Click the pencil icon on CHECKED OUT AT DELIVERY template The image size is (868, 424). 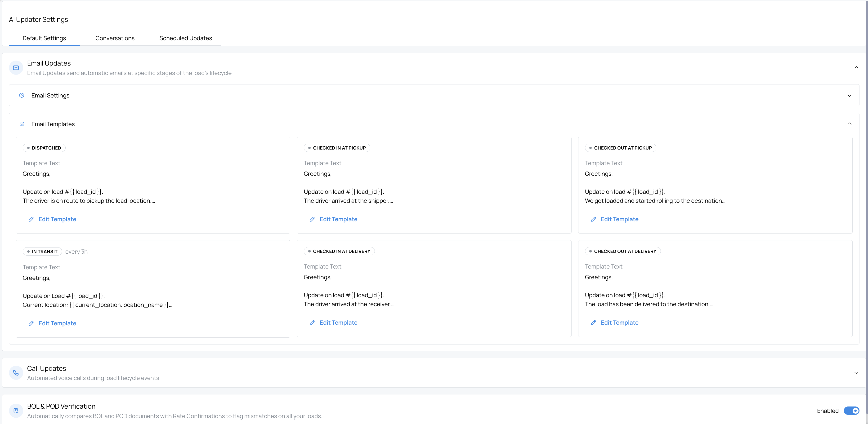click(593, 323)
